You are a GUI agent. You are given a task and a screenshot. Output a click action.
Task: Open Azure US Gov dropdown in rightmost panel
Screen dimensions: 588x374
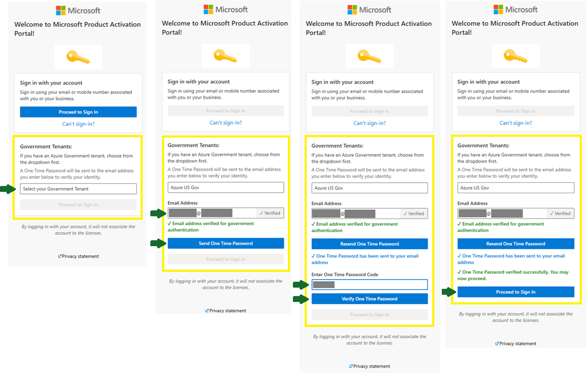(x=516, y=188)
